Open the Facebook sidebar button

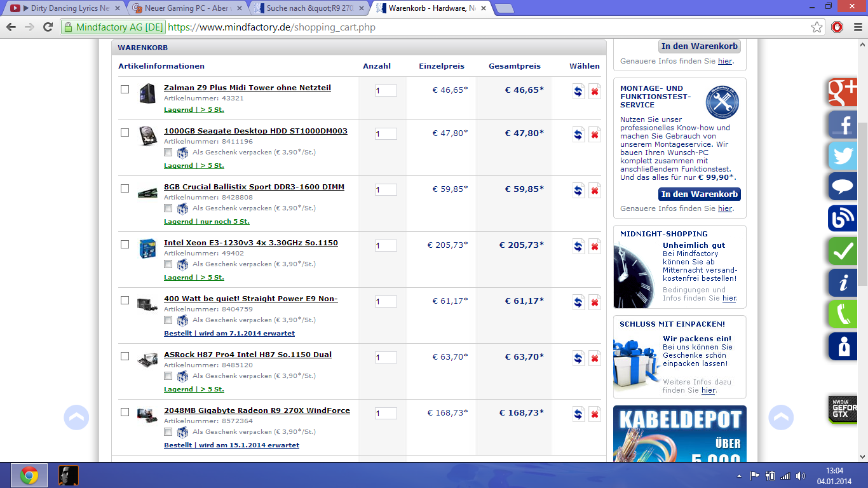point(843,124)
